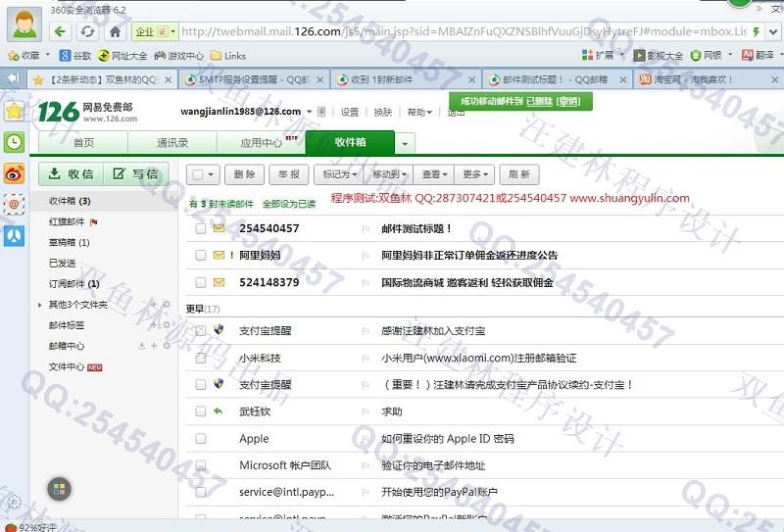
Task: Check the 武钰钦 message checkbox
Action: (x=201, y=411)
